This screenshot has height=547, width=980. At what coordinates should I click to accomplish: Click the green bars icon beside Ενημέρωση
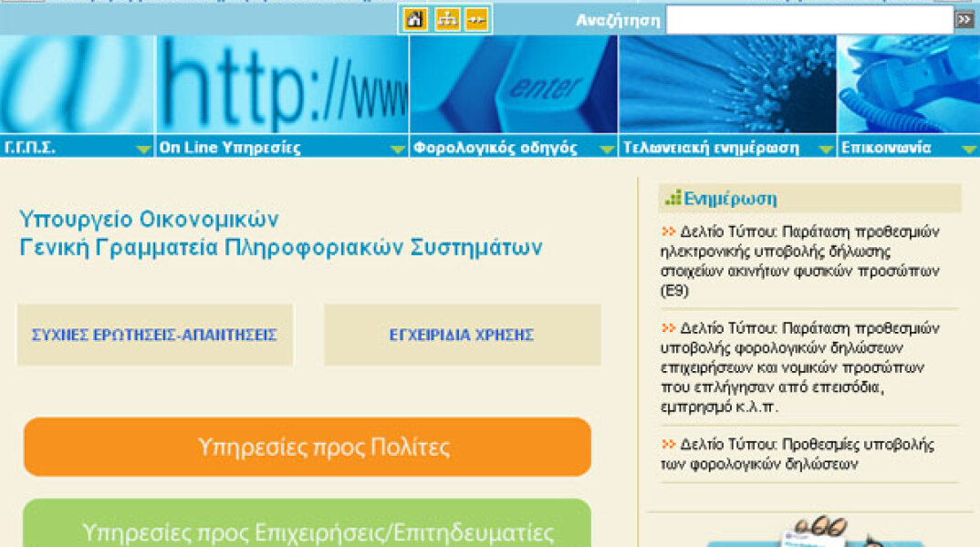(x=672, y=198)
